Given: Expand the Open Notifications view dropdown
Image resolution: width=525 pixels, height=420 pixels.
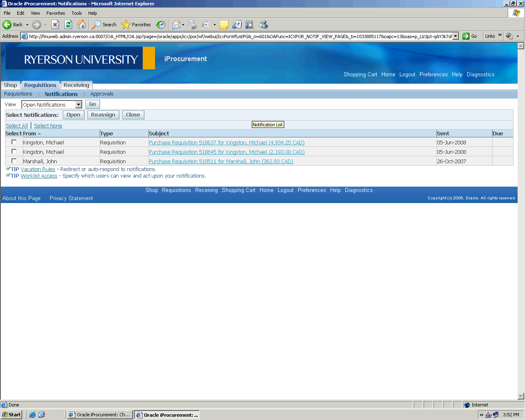Looking at the screenshot, I should [79, 105].
